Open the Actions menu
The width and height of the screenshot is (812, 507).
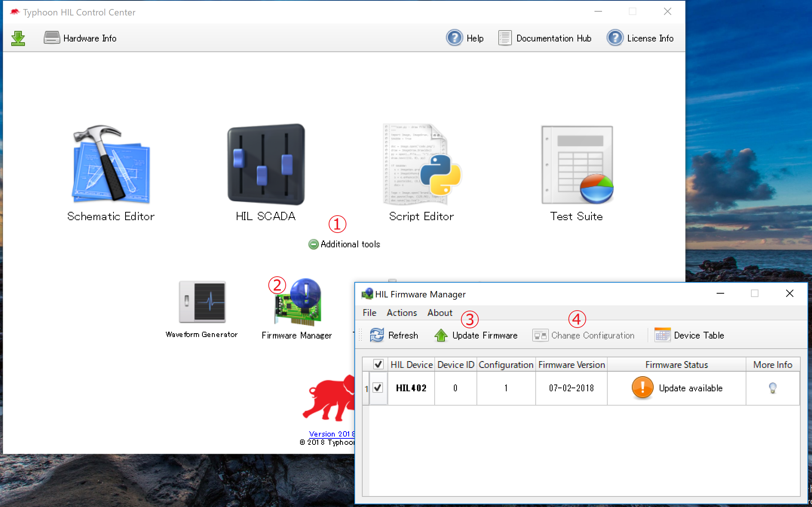tap(401, 313)
